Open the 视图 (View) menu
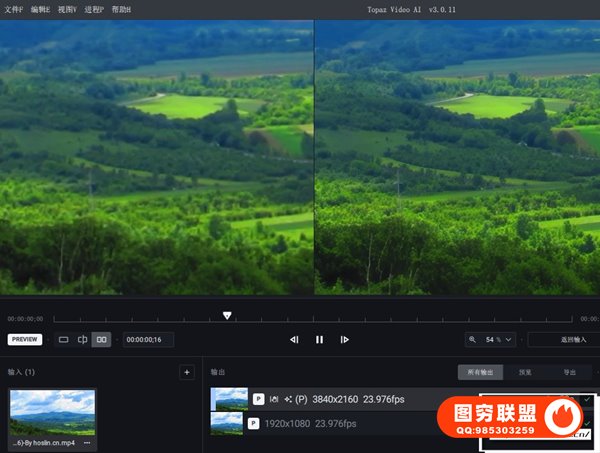 67,9
